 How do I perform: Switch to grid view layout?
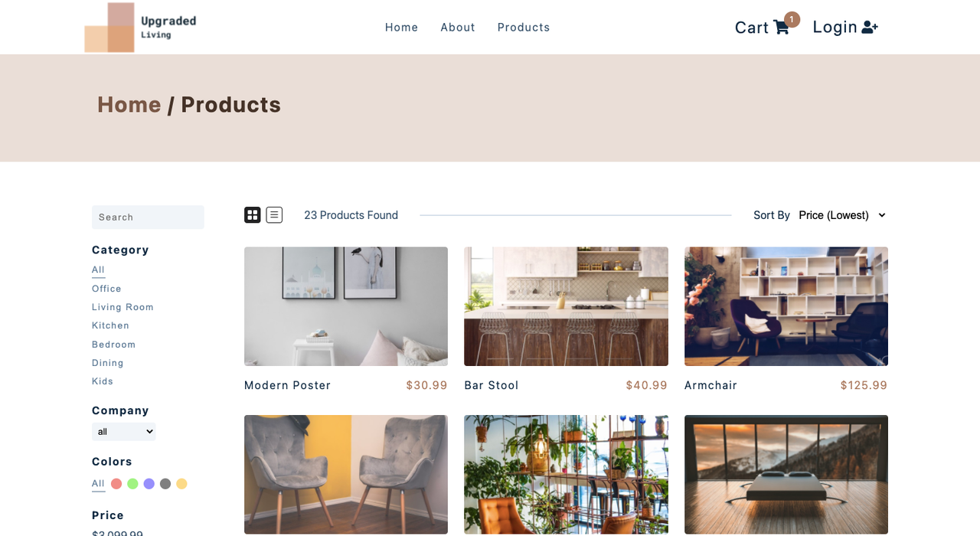(x=253, y=215)
